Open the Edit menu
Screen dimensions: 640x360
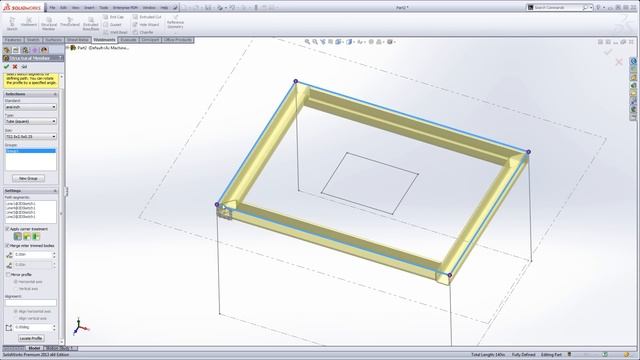point(63,7)
